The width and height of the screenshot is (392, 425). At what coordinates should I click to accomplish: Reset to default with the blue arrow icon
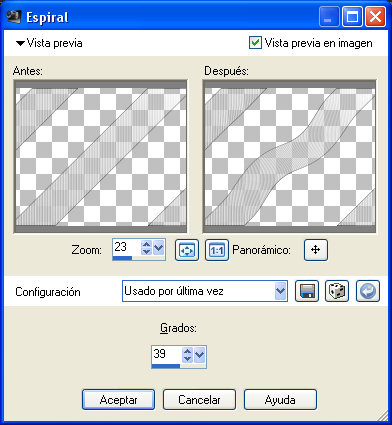click(368, 291)
